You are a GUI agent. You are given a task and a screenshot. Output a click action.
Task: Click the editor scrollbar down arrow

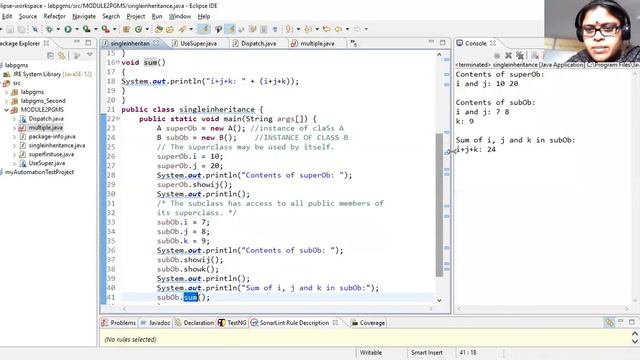439,300
